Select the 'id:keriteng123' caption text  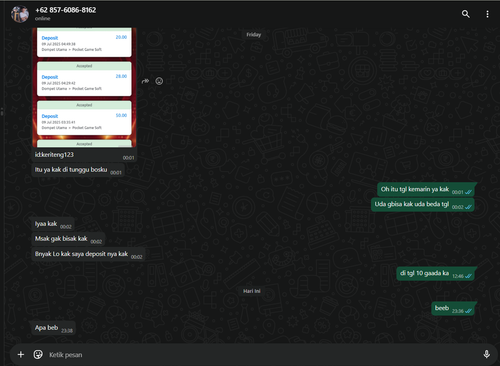(54, 155)
